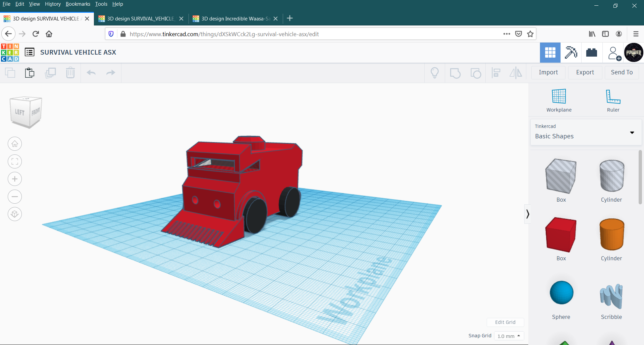Viewport: 644px width, 345px height.
Task: Show hidden objects via lightbulb icon
Action: click(435, 72)
